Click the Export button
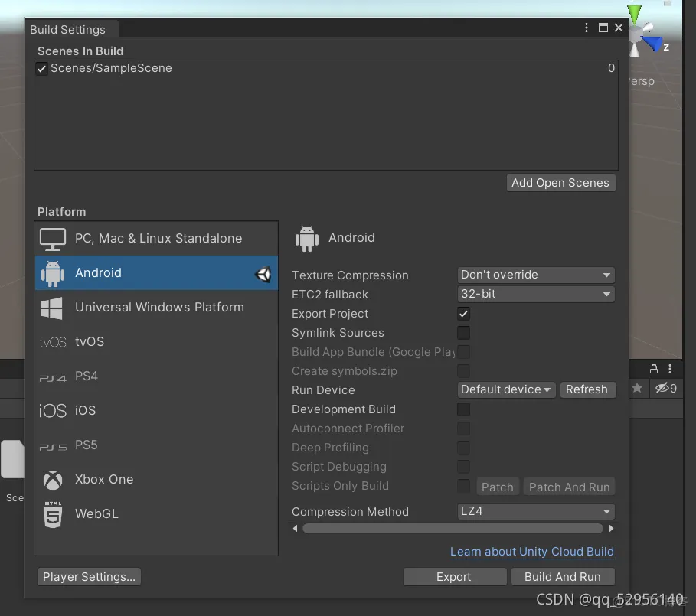Viewport: 696px width, 616px height. [x=455, y=577]
